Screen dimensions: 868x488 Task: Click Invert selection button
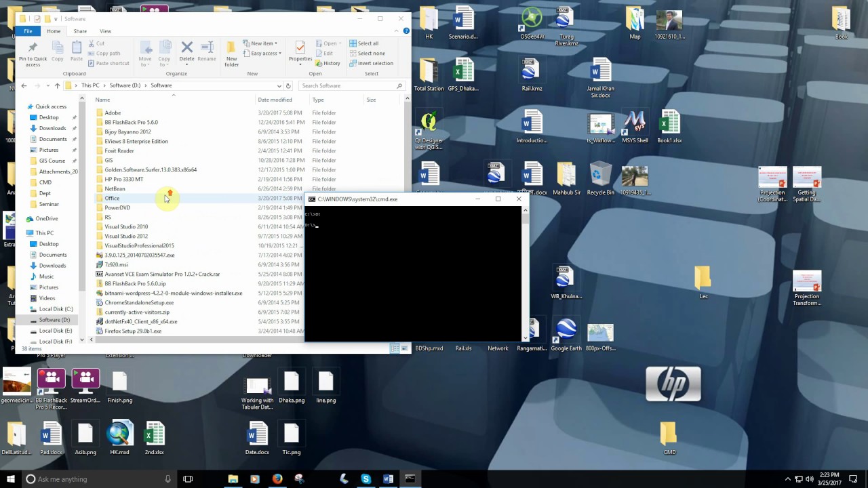(371, 63)
